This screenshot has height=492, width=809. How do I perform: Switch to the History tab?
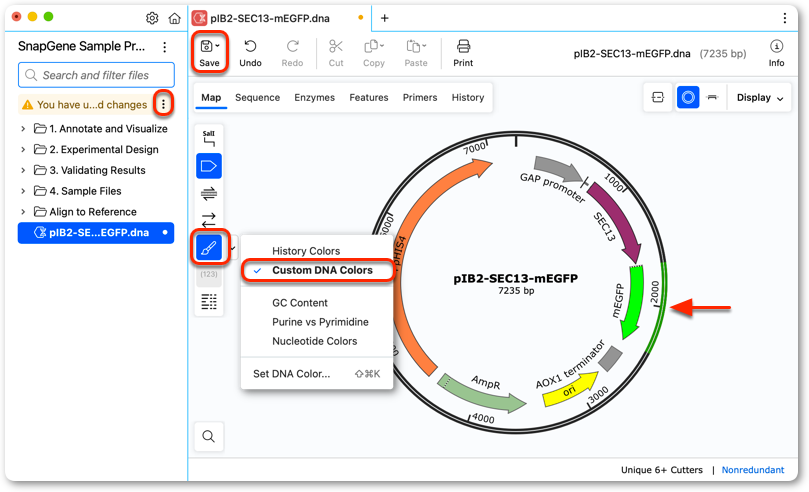pyautogui.click(x=467, y=97)
